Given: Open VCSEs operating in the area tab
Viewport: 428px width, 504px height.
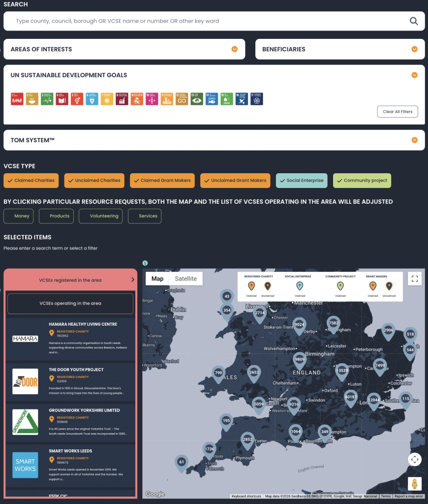Looking at the screenshot, I should [x=70, y=304].
